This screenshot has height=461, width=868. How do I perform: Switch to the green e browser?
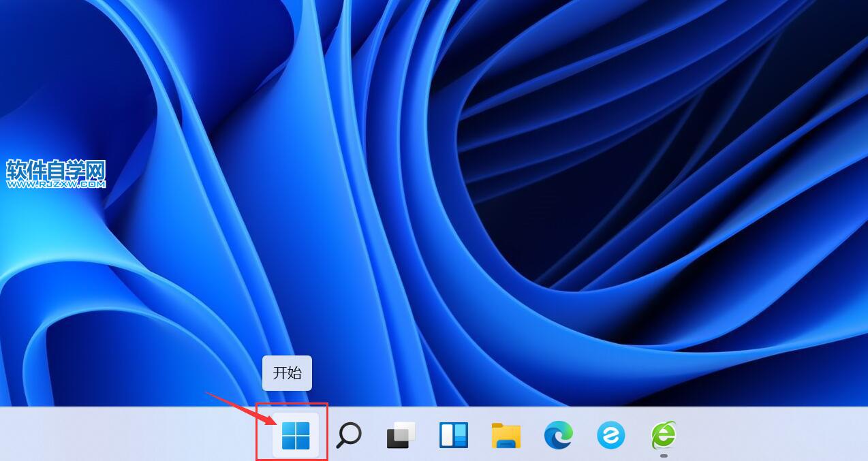[664, 434]
